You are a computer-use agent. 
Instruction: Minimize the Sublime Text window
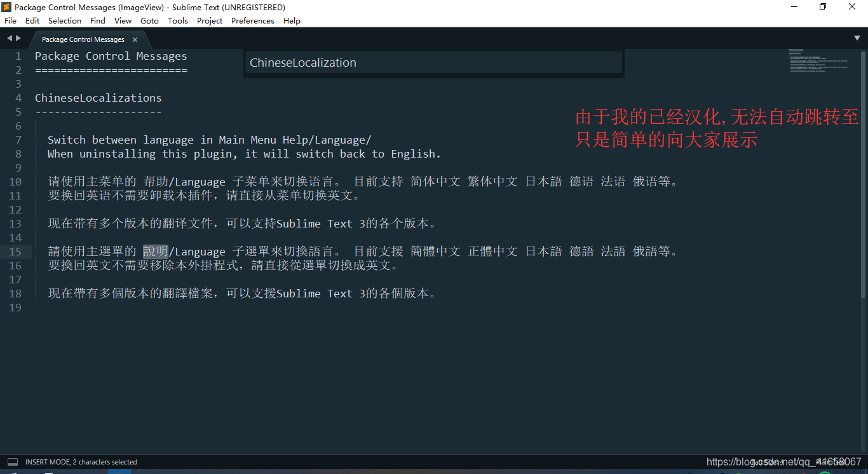[794, 7]
